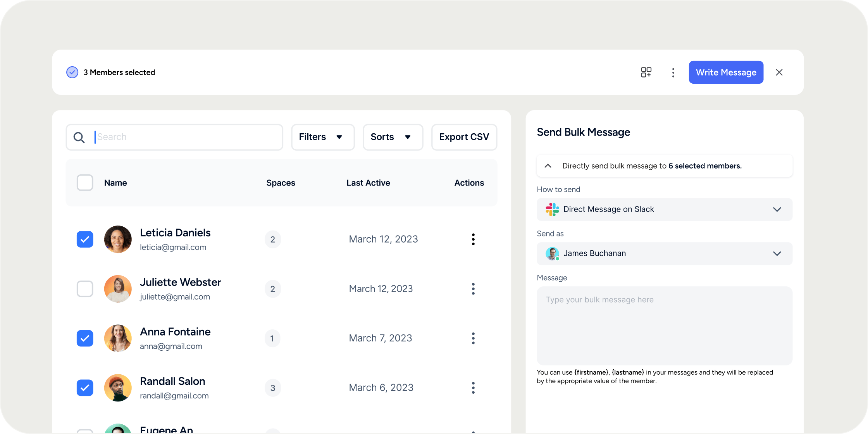Click the Slack logo icon
Screen dimensions: 868x434
coord(552,210)
